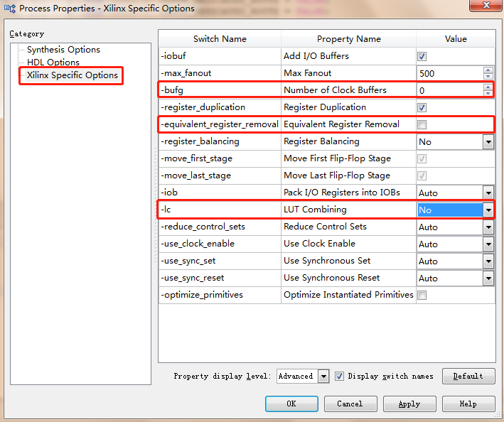Increase Number of Clock Buffers value
Viewport: 504px width, 422px height.
[488, 87]
